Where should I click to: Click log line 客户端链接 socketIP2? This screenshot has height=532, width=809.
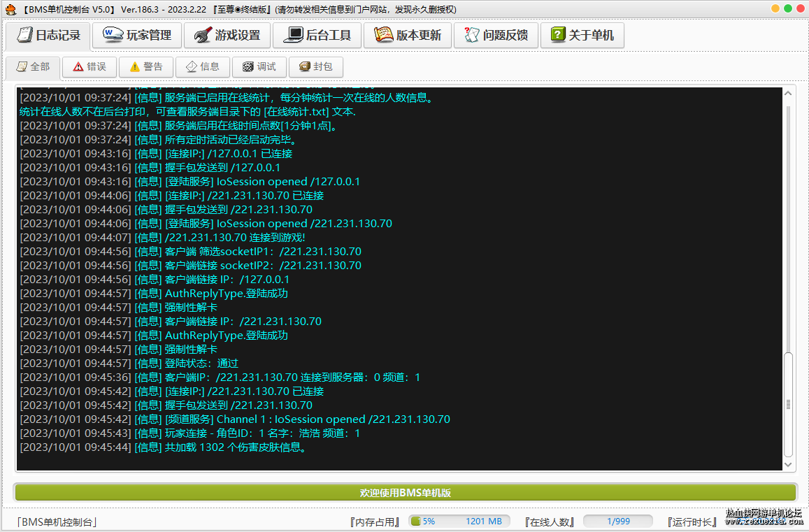click(190, 265)
